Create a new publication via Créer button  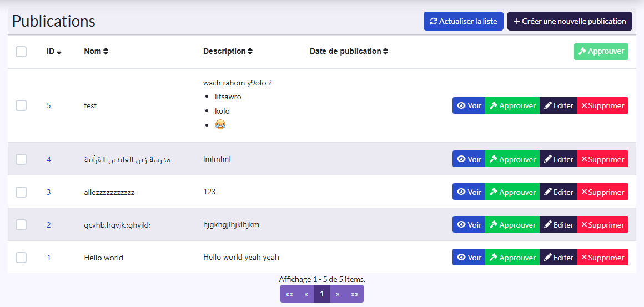[570, 21]
